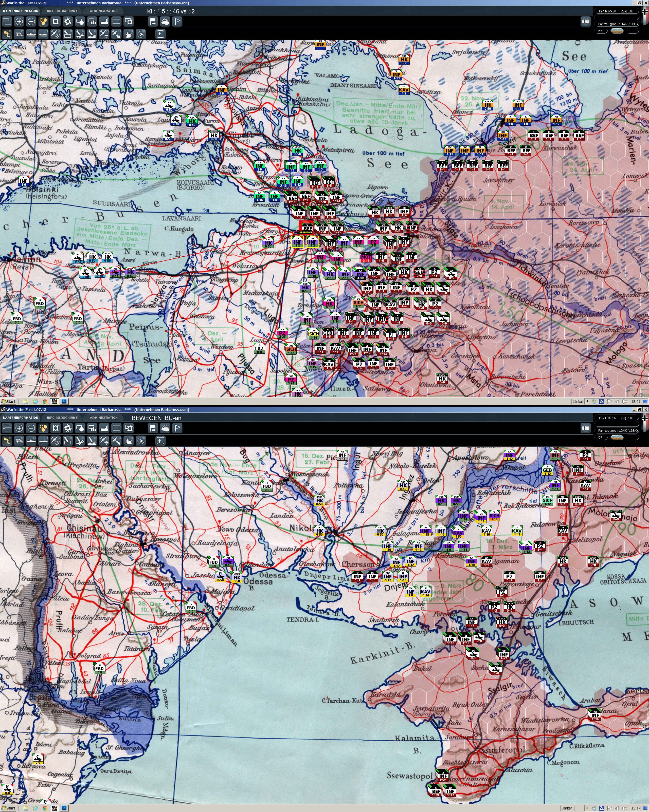Click the Start button on lower taskbar
The image size is (649, 812).
8,808
